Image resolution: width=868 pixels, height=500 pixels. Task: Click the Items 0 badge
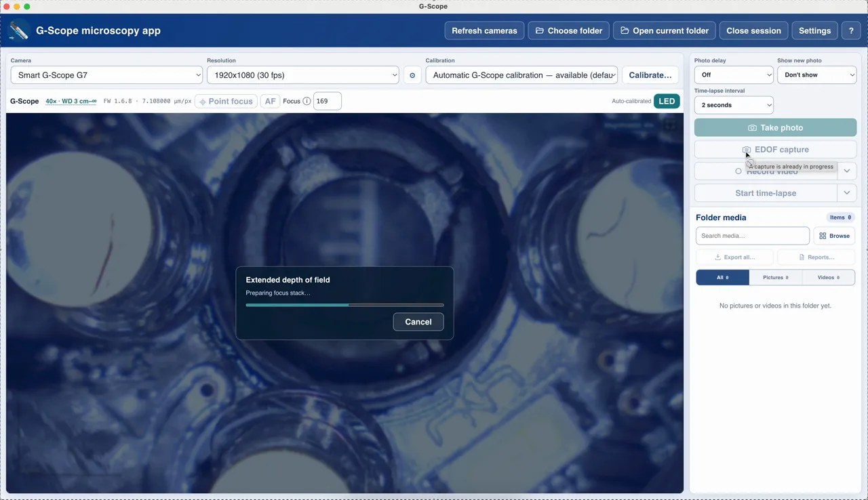[841, 217]
